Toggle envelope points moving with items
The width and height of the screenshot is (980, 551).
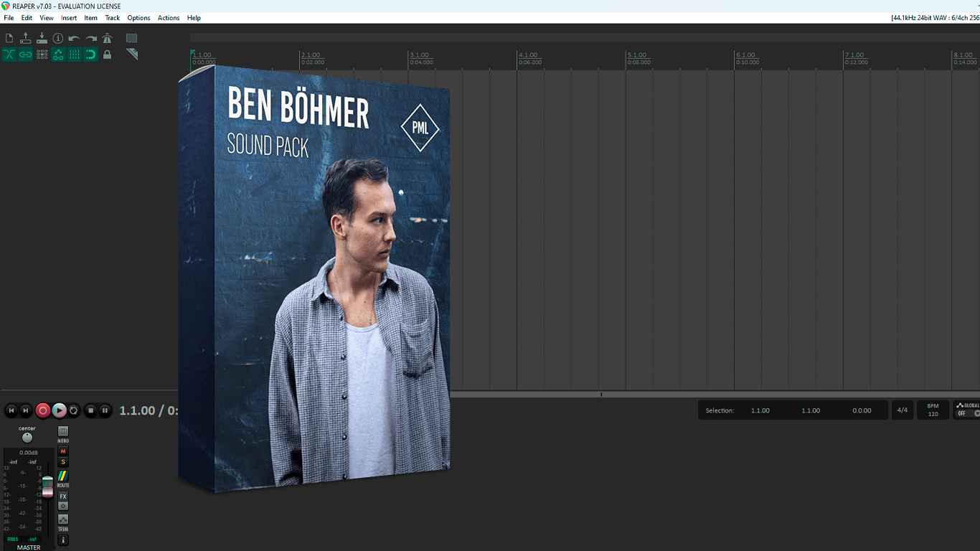point(58,55)
